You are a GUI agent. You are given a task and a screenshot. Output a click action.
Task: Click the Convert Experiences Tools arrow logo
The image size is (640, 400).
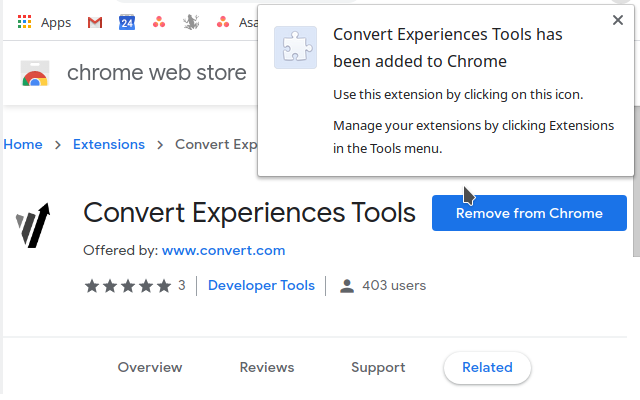tap(33, 225)
